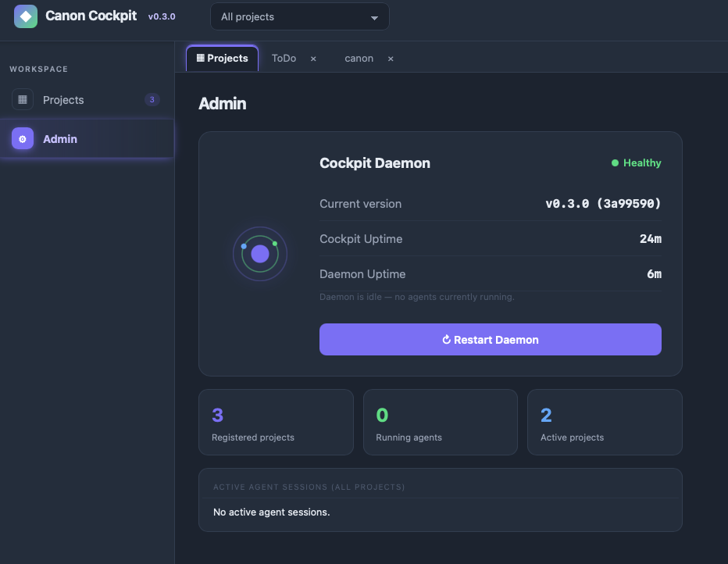The width and height of the screenshot is (728, 564).
Task: Click the Cockpit Daemon heading
Action: click(x=375, y=163)
